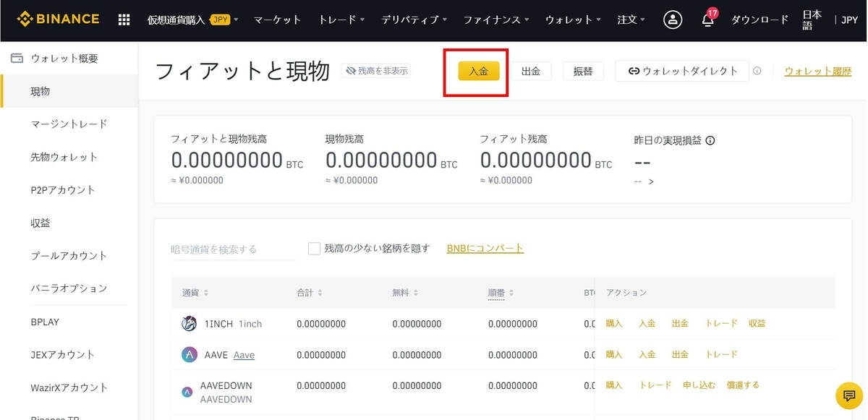Click 申し込む in the AAVEDOWN row

(x=699, y=385)
